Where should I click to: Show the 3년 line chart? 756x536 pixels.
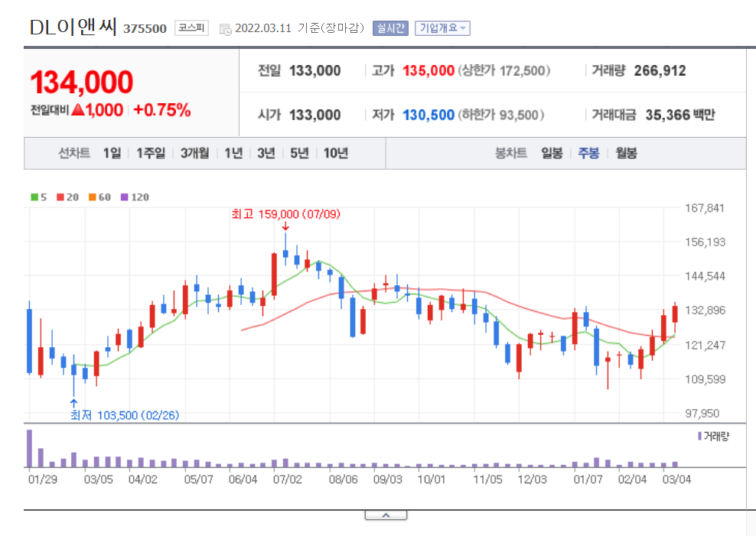pyautogui.click(x=266, y=153)
